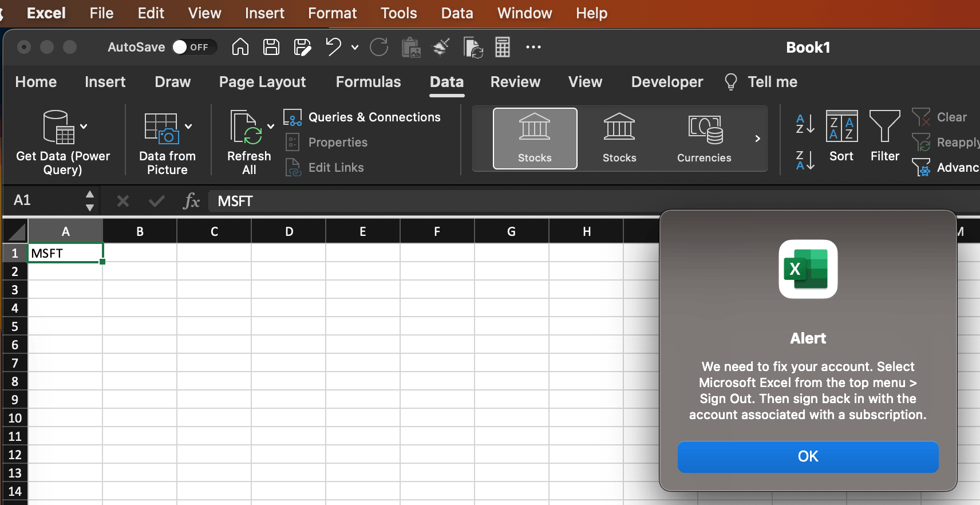980x505 pixels.
Task: Open the Excel application menu
Action: [x=46, y=13]
